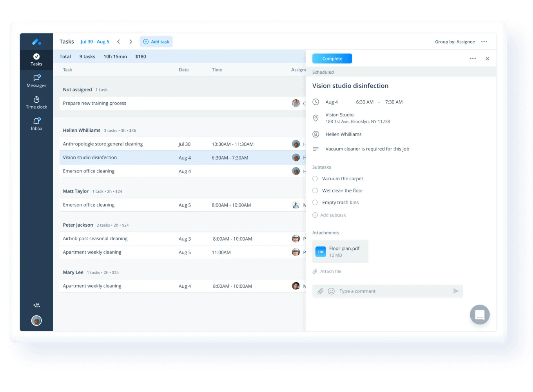Open the task panel three-dots menu
Viewport: 533px width, 392px height.
(473, 59)
